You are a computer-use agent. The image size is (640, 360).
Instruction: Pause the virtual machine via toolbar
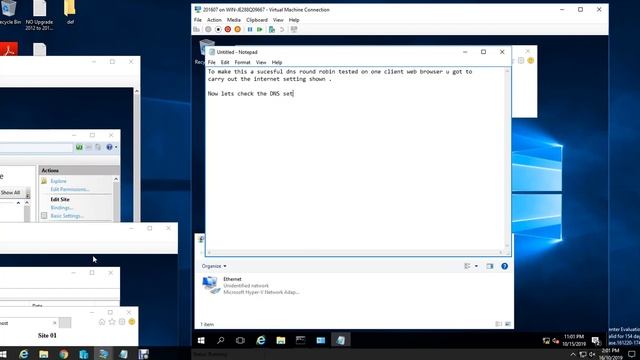(250, 29)
